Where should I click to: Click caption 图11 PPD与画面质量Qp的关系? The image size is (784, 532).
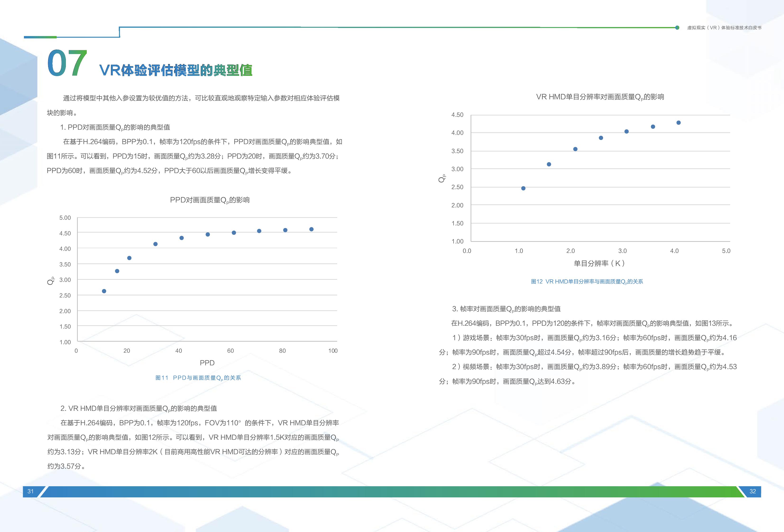point(198,378)
